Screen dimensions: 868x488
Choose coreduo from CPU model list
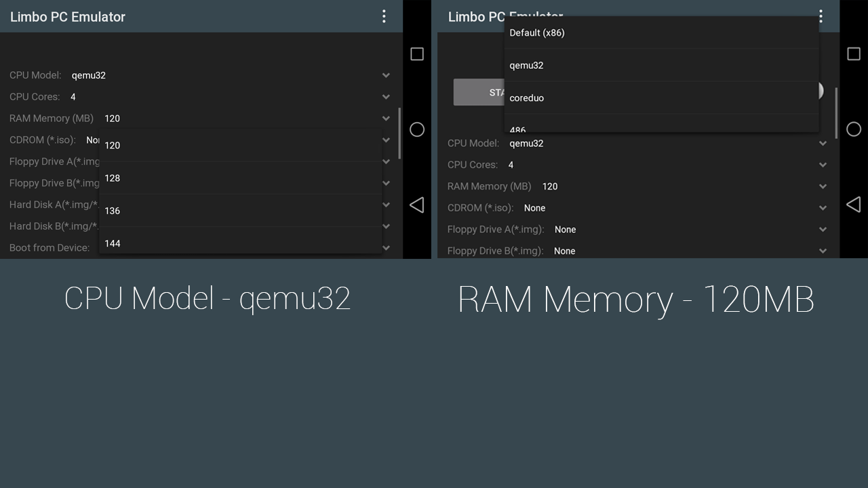pos(662,98)
